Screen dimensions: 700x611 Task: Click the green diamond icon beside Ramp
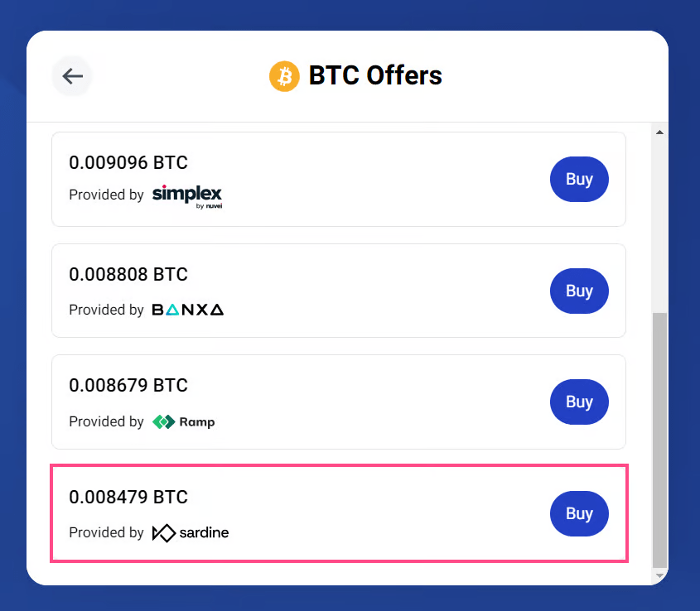(165, 421)
